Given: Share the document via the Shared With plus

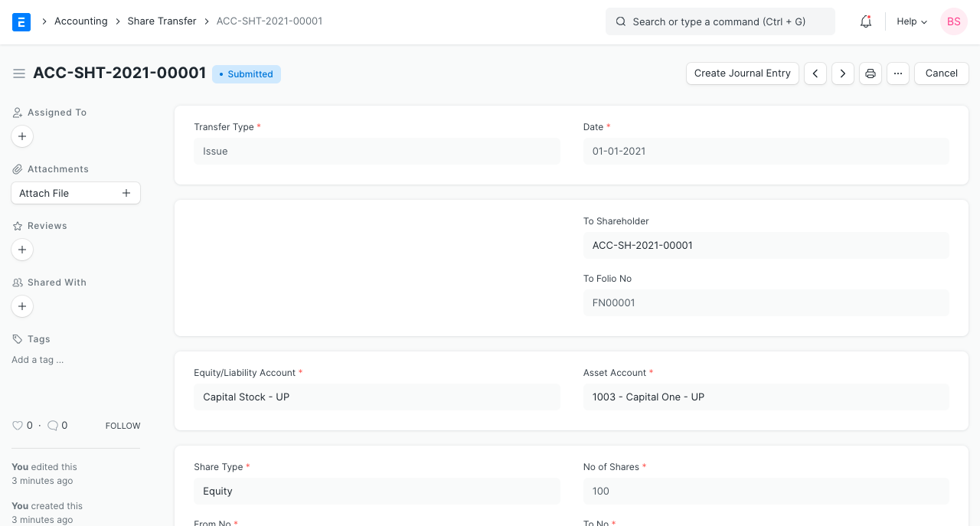Looking at the screenshot, I should [x=21, y=306].
